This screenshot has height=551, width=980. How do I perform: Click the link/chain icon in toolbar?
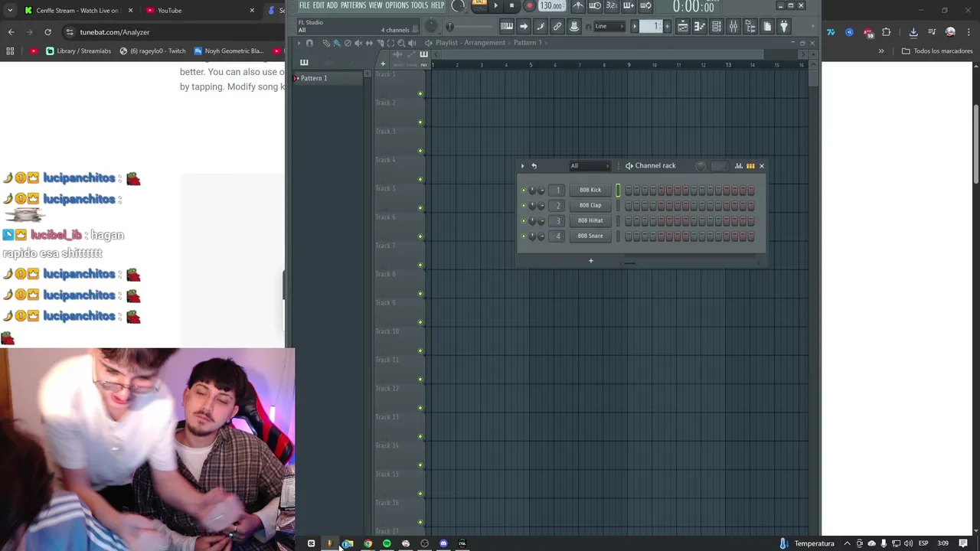click(557, 27)
